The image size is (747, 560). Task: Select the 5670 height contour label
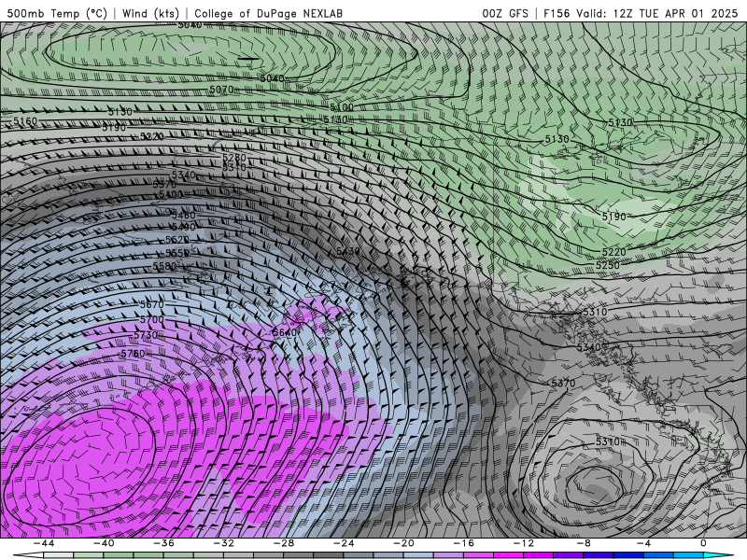point(152,304)
